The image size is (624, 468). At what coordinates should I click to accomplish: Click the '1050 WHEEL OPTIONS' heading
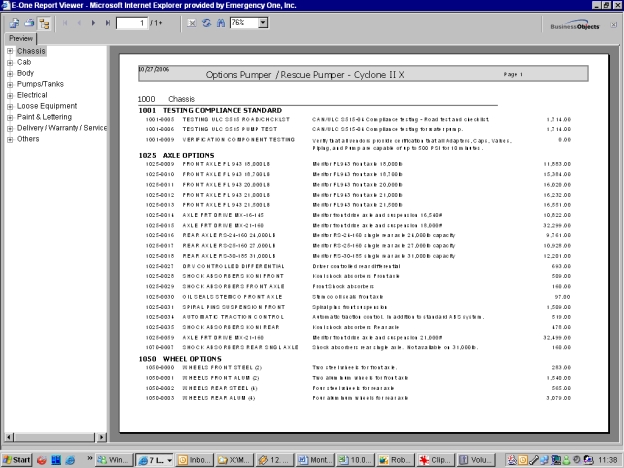coord(180,359)
